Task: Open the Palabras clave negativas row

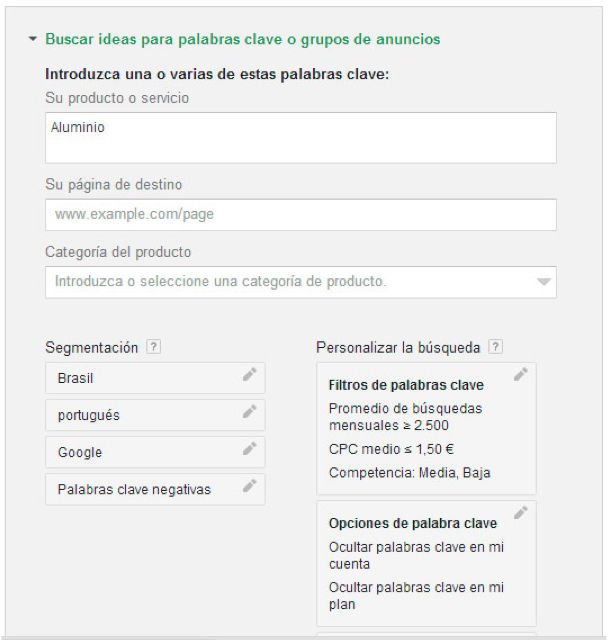Action: 140,489
